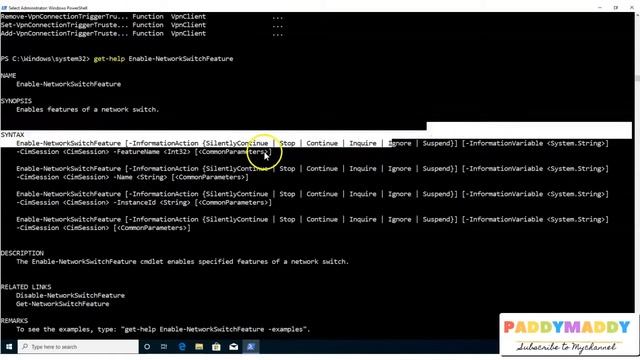Open Cortana from the taskbar
Image resolution: width=640 pixels, height=360 pixels.
(147, 347)
